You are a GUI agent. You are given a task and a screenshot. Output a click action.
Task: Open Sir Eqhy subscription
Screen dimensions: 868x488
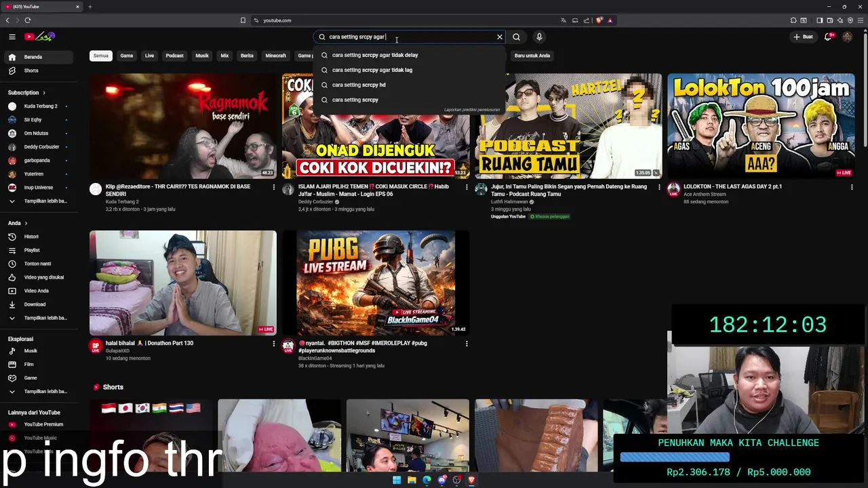38,120
